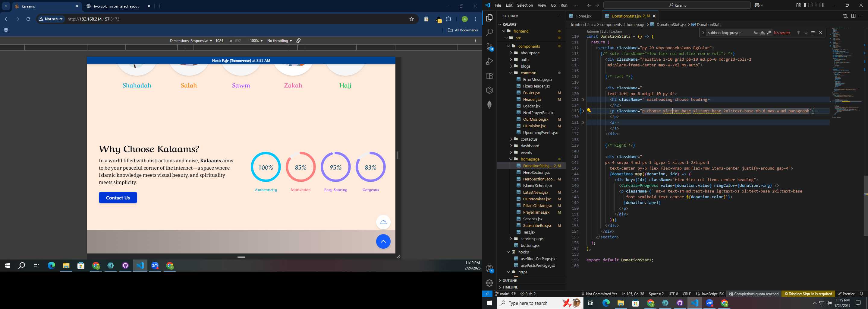The height and width of the screenshot is (309, 868).
Task: Open the Extensions view
Action: coord(489,76)
